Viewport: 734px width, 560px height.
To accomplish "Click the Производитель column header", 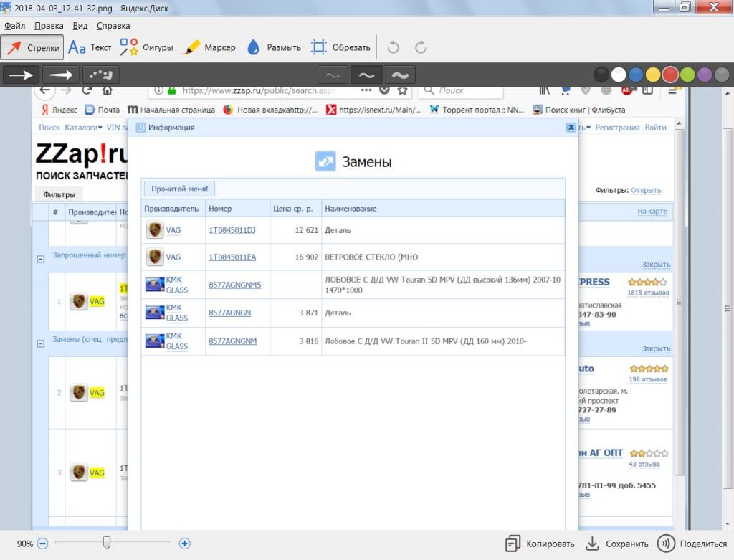I will click(x=173, y=209).
